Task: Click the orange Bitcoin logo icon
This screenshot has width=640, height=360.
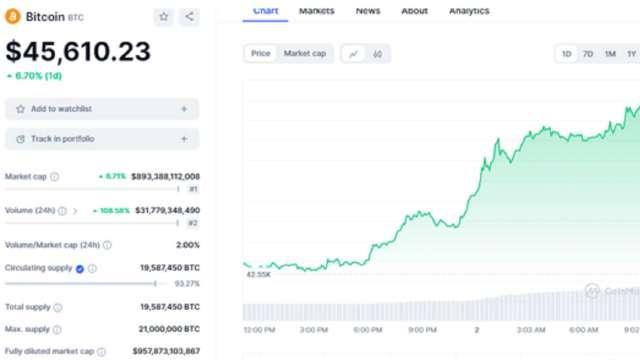Action: pyautogui.click(x=13, y=17)
